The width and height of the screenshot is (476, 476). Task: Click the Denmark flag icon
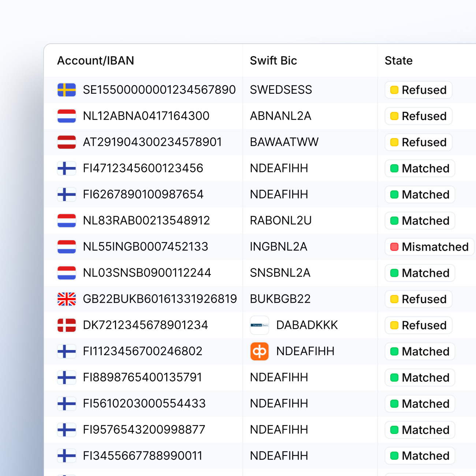click(67, 325)
